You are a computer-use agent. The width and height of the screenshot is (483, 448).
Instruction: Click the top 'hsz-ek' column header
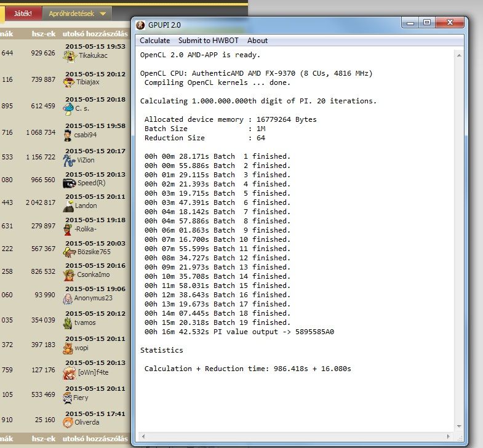[44, 34]
